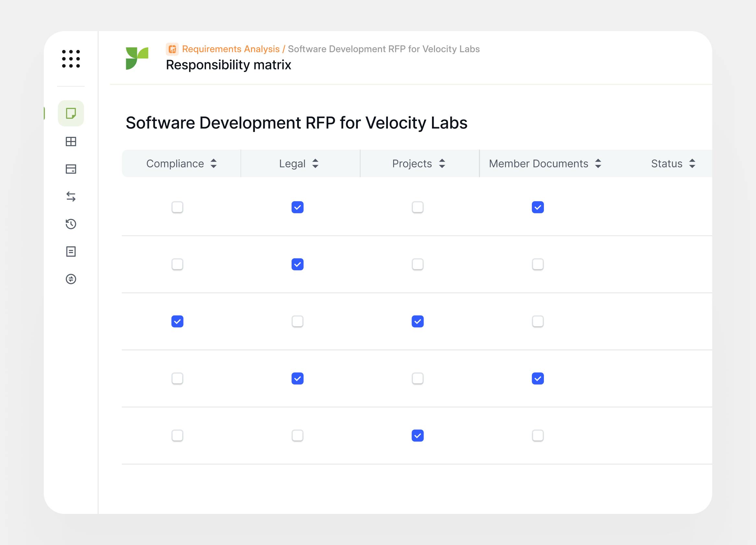Uncheck Projects checkbox in fifth row
The height and width of the screenshot is (545, 756).
[x=417, y=436]
